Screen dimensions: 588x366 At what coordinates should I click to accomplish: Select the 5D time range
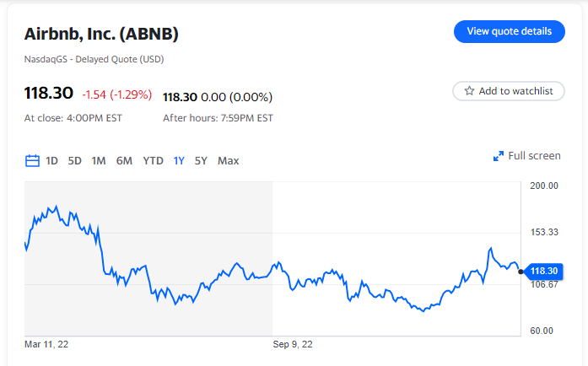click(75, 160)
